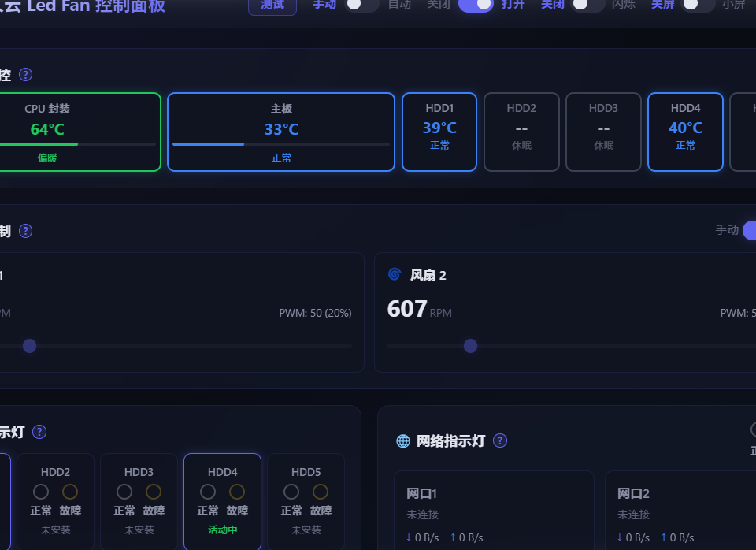Open help icon beside temperature monitoring heading
Screen dimensions: 756x550
click(25, 75)
